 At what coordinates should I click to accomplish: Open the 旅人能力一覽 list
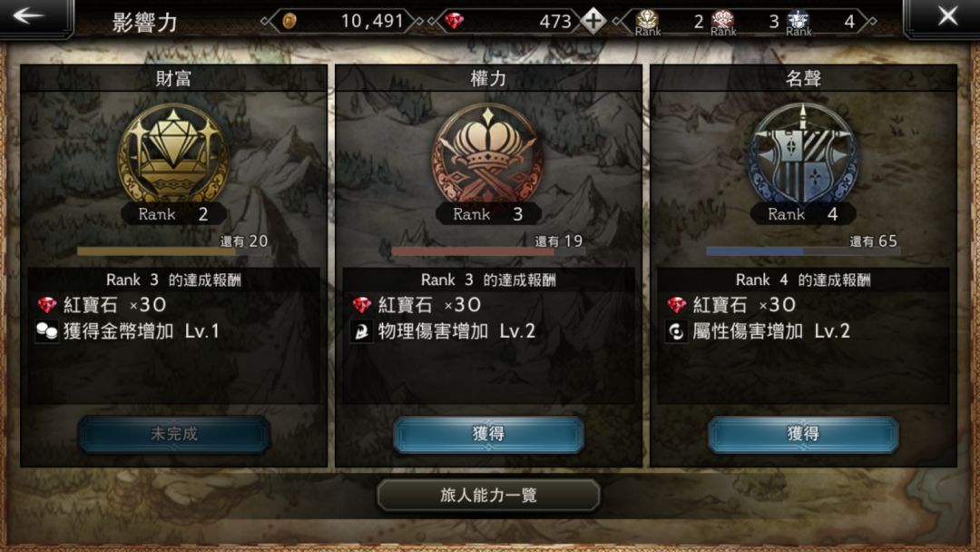pyautogui.click(x=488, y=495)
